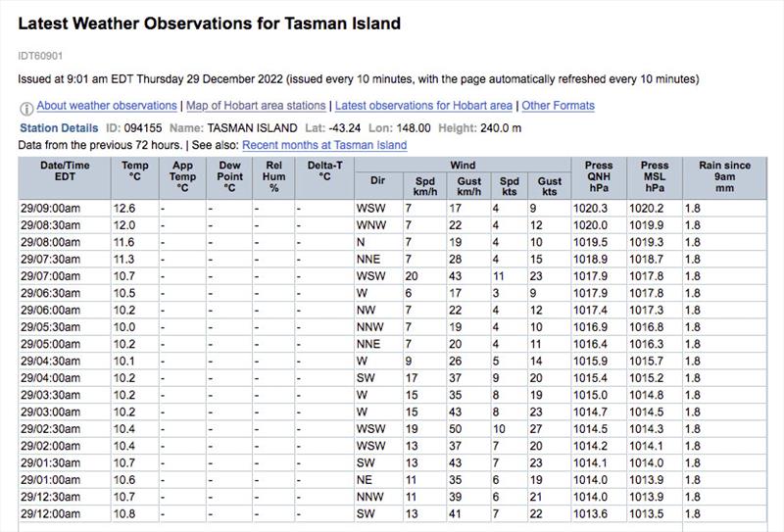Click the wind Dir column header

[378, 186]
